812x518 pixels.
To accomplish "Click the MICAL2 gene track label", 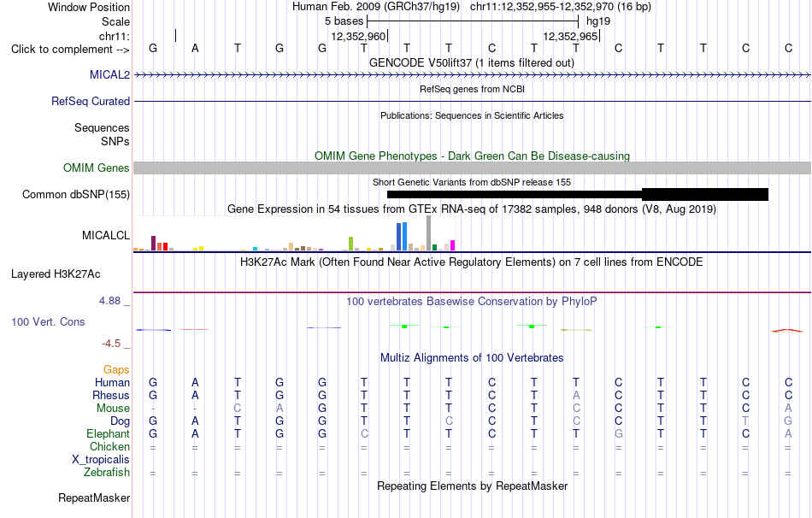I will point(109,75).
